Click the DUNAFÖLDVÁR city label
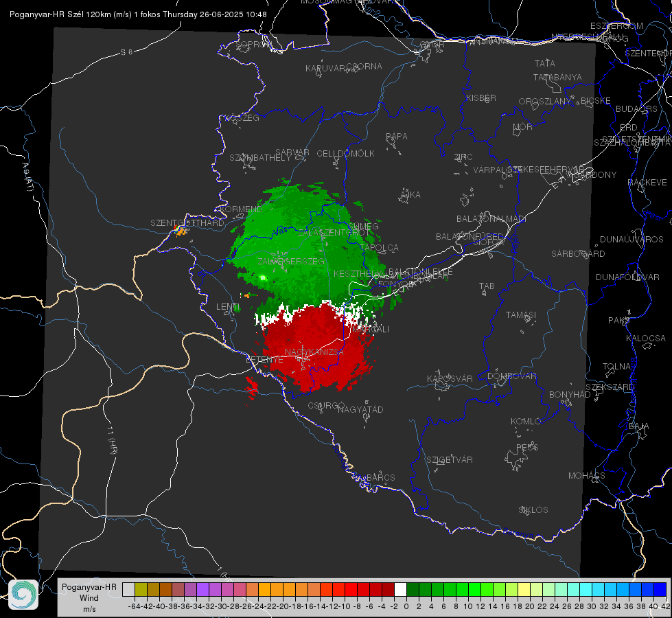The height and width of the screenshot is (618, 672). click(x=627, y=277)
